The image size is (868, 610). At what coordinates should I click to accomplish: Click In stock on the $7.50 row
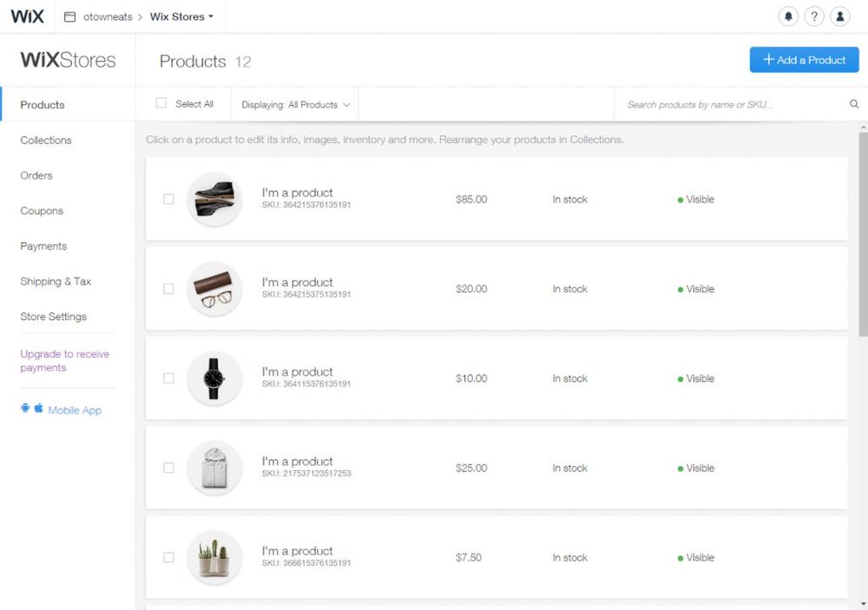coord(569,558)
